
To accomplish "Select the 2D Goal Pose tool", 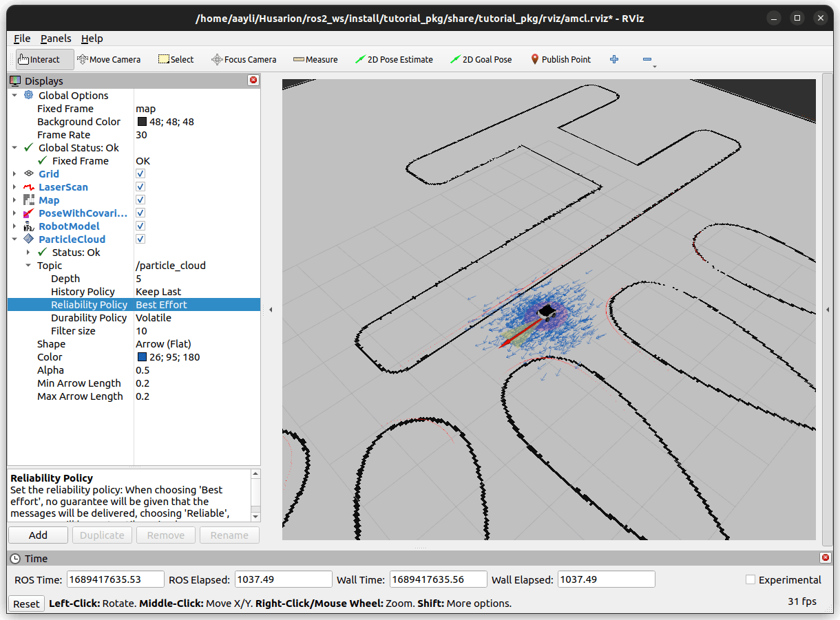I will [x=481, y=60].
